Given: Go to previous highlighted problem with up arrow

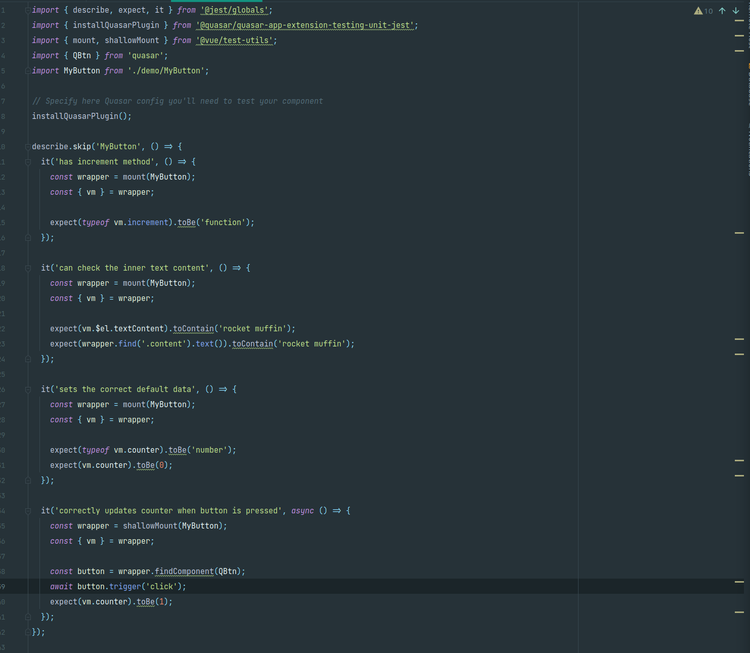Looking at the screenshot, I should pos(722,11).
